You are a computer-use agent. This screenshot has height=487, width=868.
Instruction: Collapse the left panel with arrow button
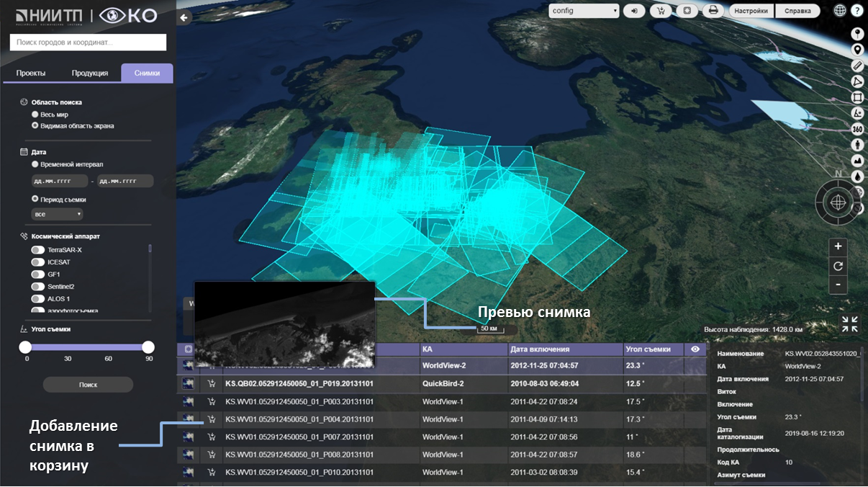(184, 17)
